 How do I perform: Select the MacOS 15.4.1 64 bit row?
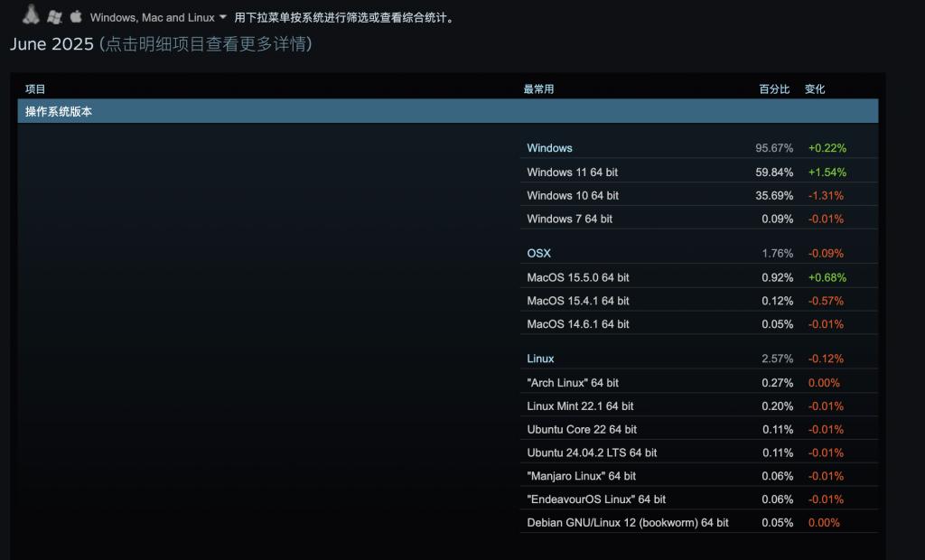[x=699, y=301]
